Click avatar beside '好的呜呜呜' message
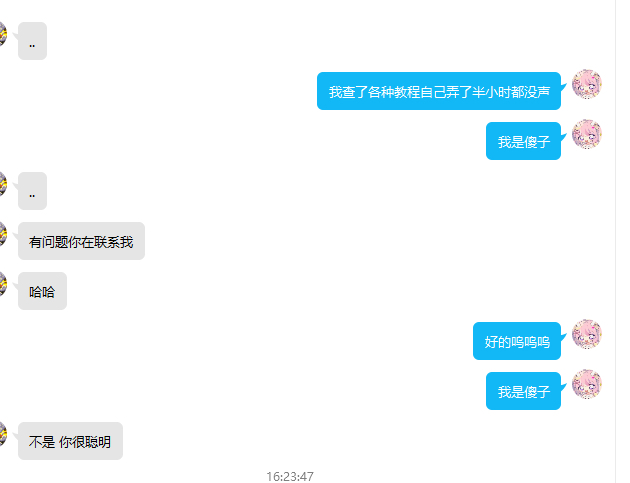Viewport: 630px width, 483px height. 587,334
